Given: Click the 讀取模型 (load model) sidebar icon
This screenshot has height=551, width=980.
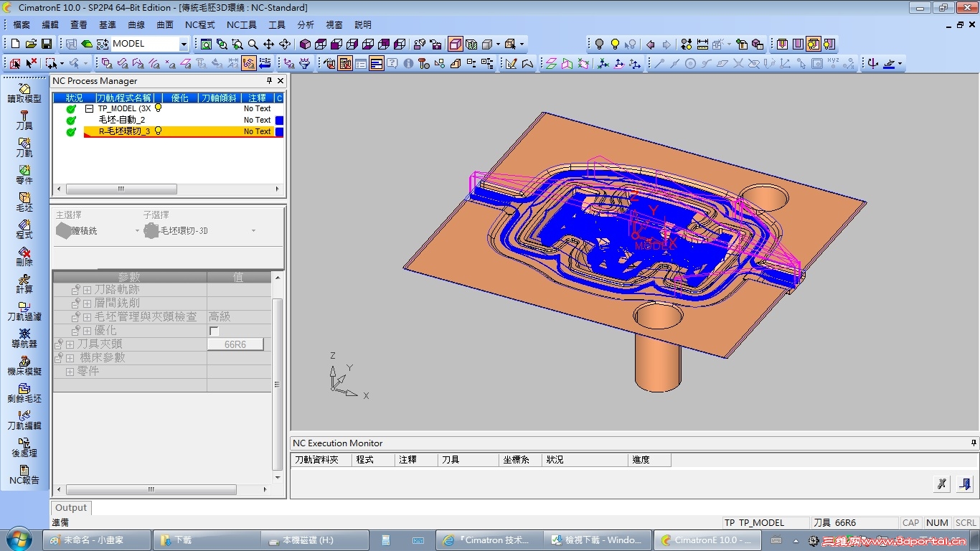Looking at the screenshot, I should [24, 92].
